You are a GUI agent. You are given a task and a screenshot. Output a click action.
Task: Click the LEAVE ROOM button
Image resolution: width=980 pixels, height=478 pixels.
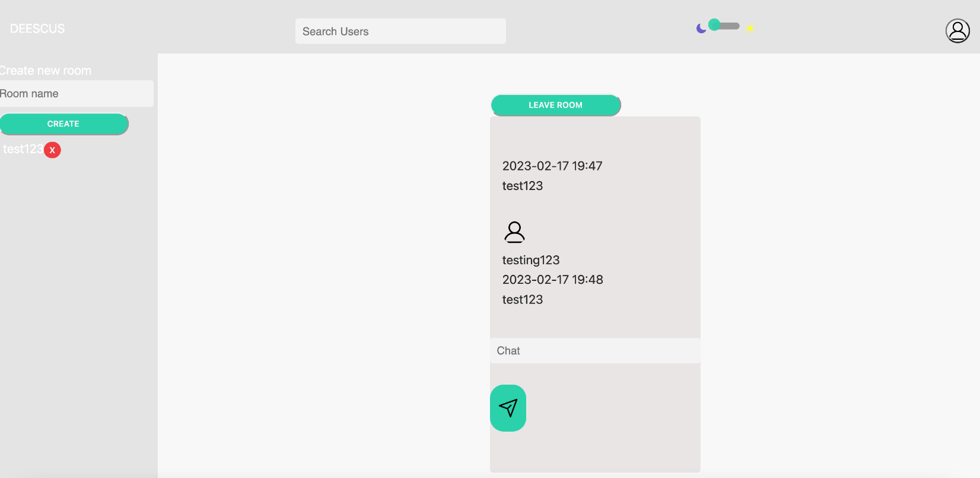pos(556,105)
